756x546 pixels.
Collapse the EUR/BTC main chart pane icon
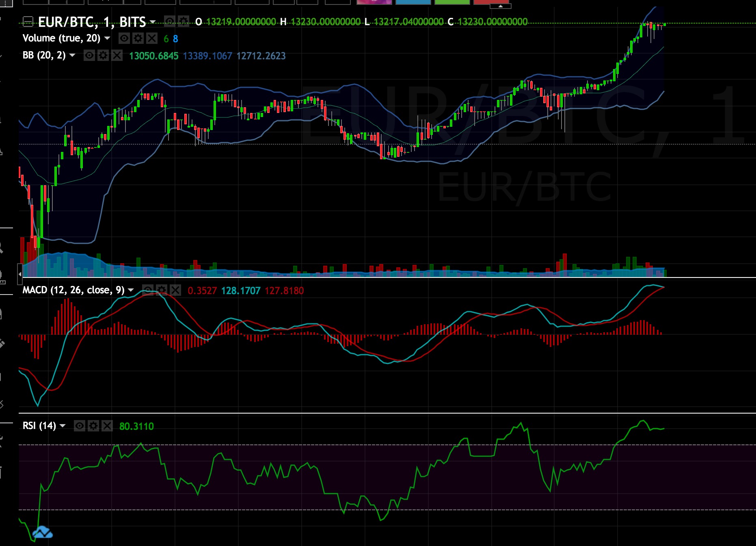point(28,22)
